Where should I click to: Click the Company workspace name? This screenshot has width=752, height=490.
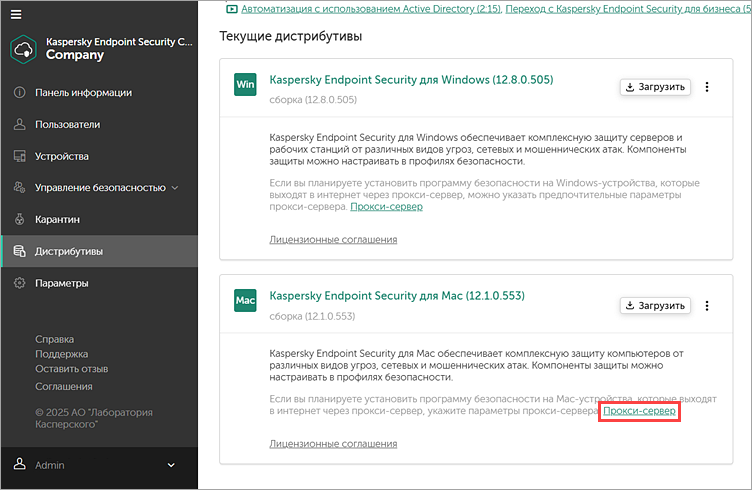[x=75, y=55]
